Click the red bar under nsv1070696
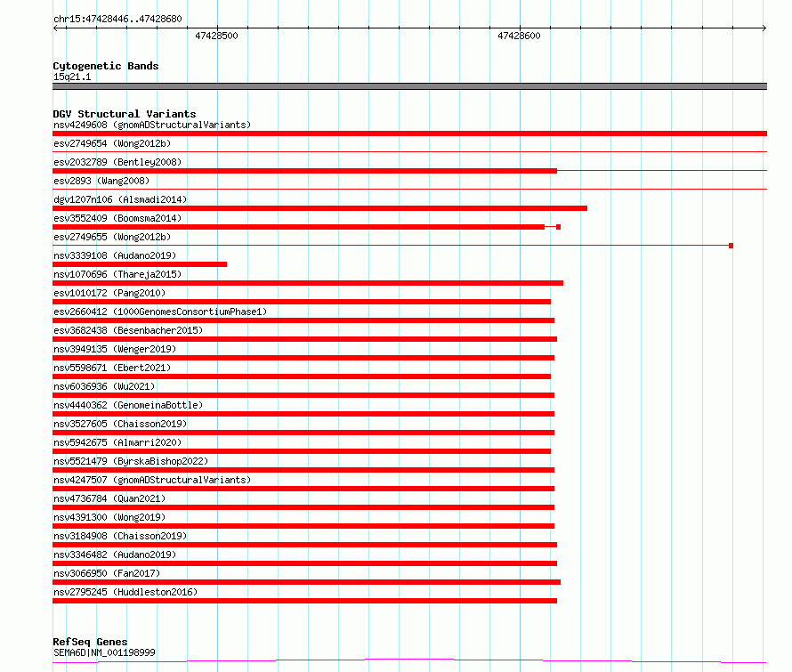Viewport: 792px width, 672px height. pyautogui.click(x=308, y=283)
